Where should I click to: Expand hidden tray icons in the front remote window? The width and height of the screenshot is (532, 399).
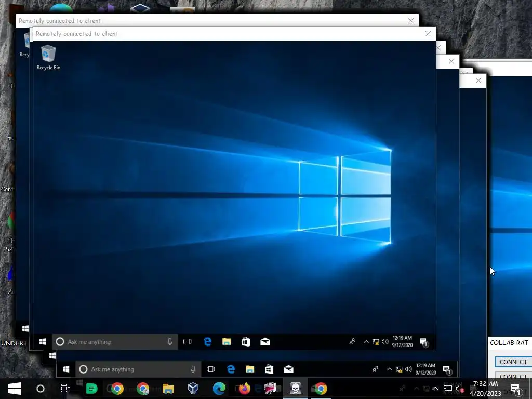366,342
